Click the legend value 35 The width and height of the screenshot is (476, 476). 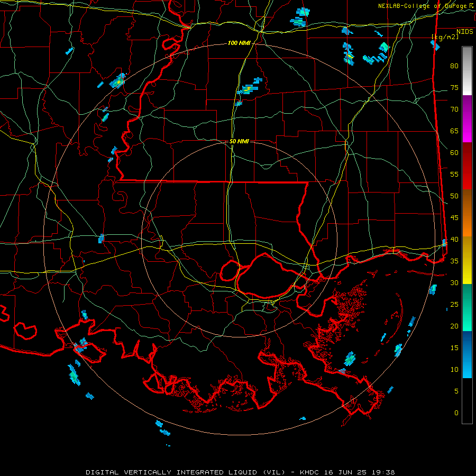point(454,261)
